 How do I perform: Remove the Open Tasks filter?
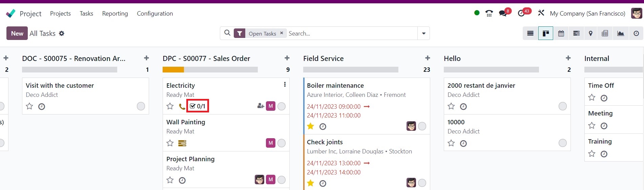click(x=282, y=33)
